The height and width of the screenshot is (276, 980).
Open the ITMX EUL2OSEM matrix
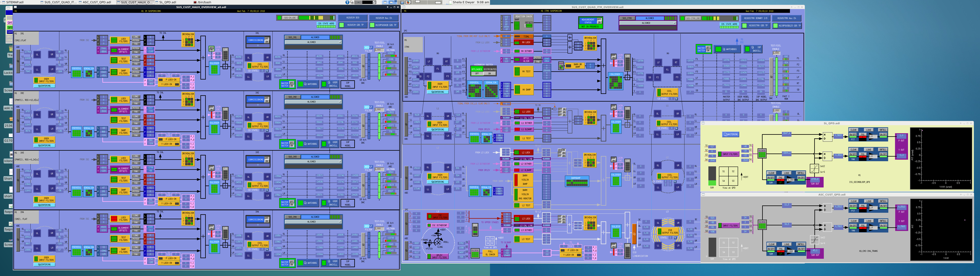616,81
